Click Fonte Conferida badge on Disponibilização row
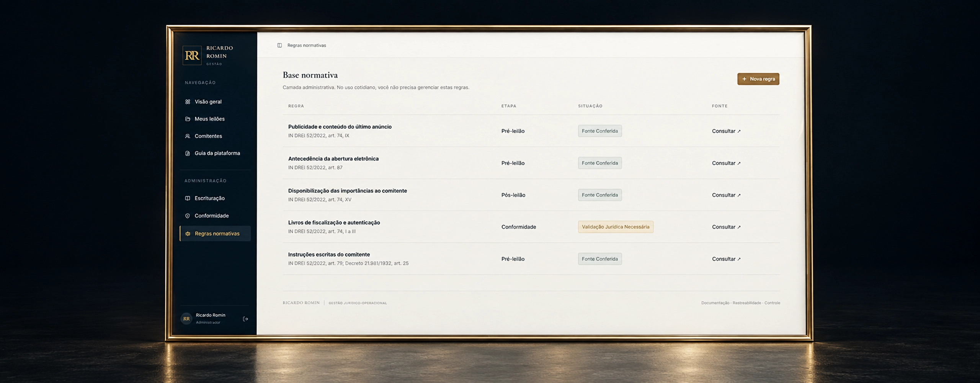Screen dimensions: 980x383 click(600, 195)
